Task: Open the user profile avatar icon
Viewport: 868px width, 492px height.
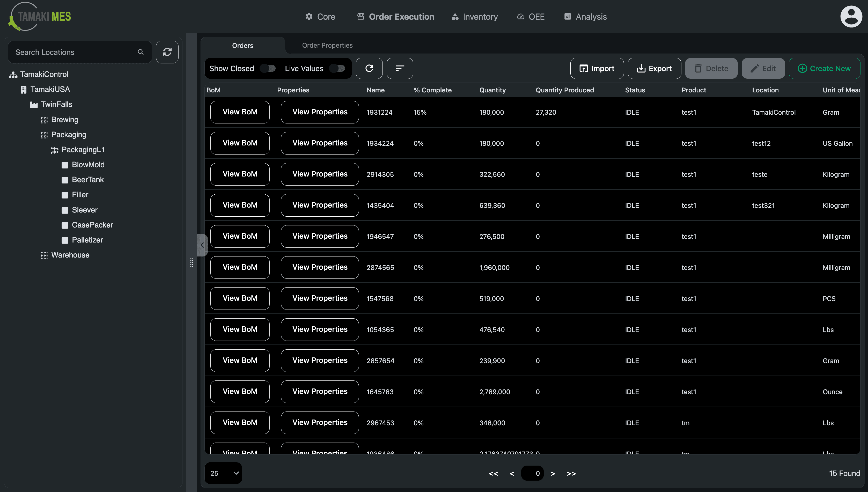Action: [x=851, y=16]
